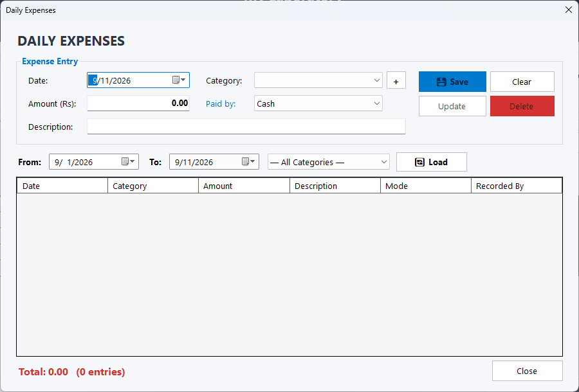Screen dimensions: 579x392
Task: Click the Close button at bottom
Action: (528, 371)
